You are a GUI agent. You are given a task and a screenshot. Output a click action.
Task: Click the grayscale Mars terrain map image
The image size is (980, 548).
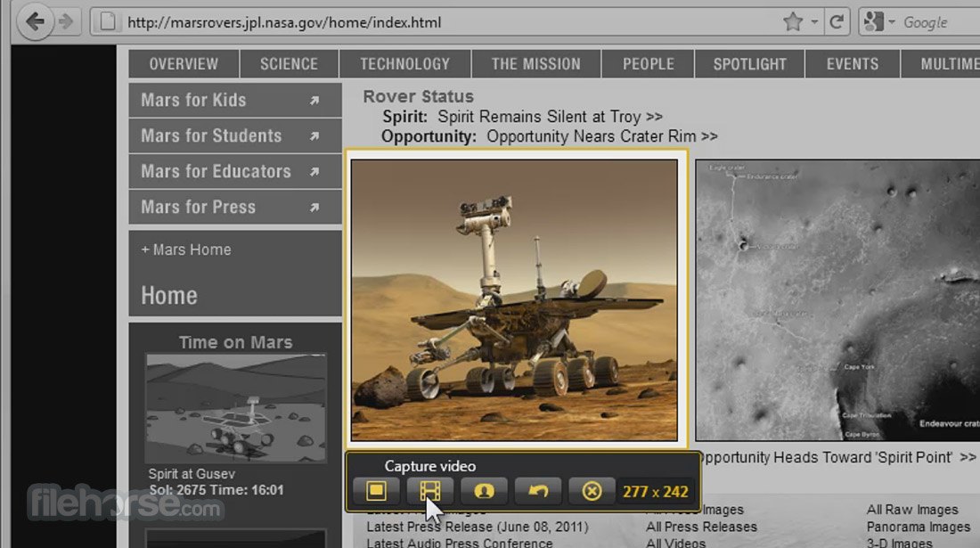click(837, 300)
